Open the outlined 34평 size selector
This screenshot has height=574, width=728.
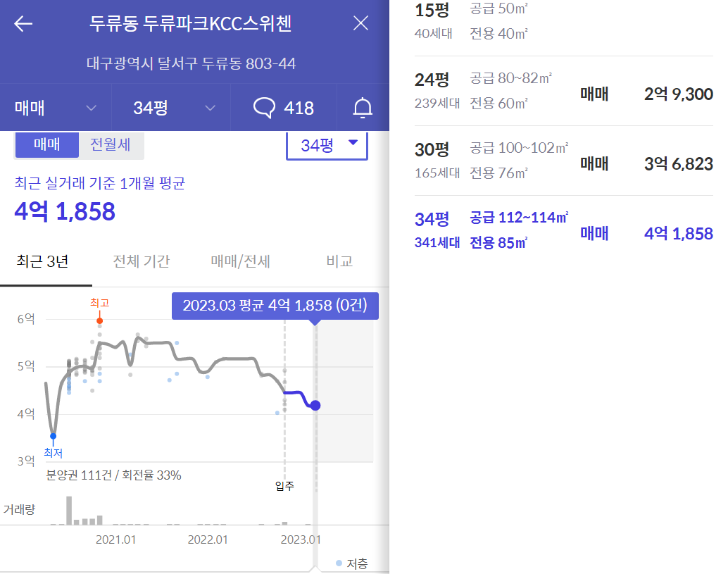(327, 145)
